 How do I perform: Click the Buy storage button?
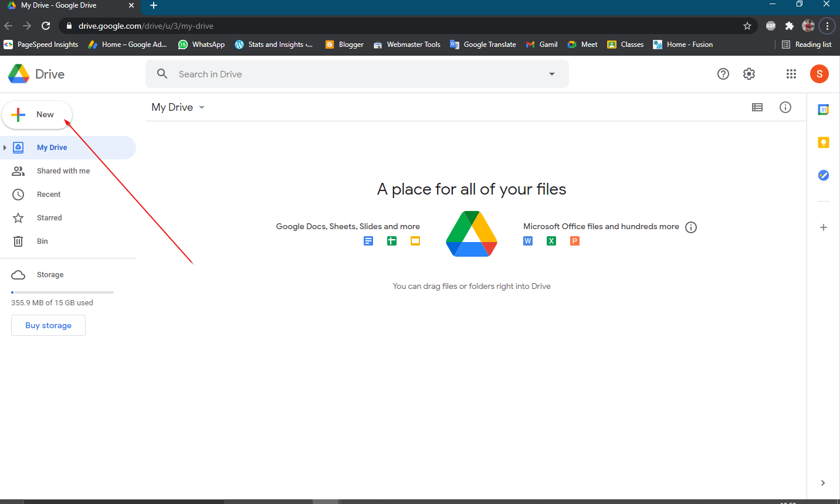click(48, 325)
